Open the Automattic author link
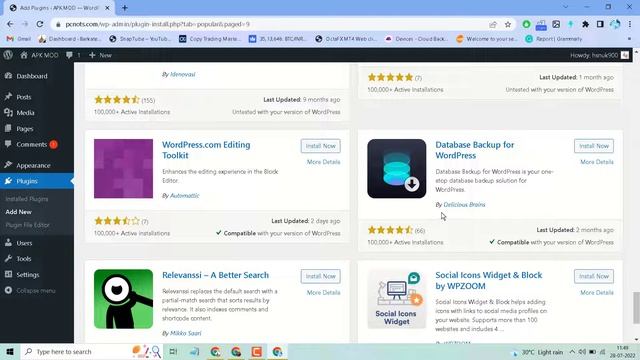Viewport: 640px width, 360px height. point(184,196)
